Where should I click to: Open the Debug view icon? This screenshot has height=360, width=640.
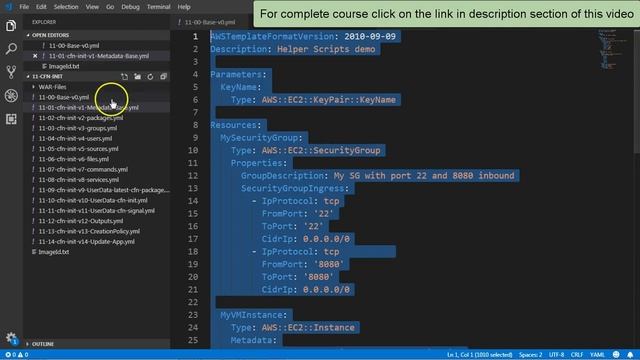pyautogui.click(x=11, y=96)
